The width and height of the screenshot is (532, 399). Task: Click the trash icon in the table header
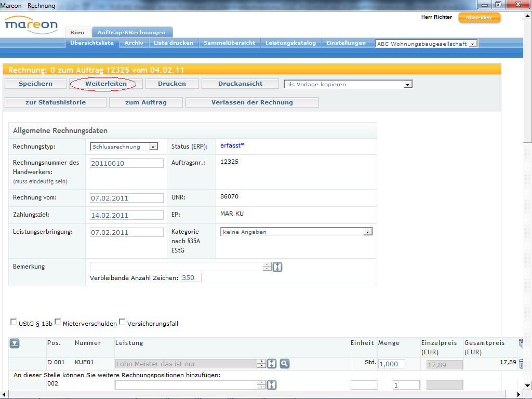[x=522, y=343]
